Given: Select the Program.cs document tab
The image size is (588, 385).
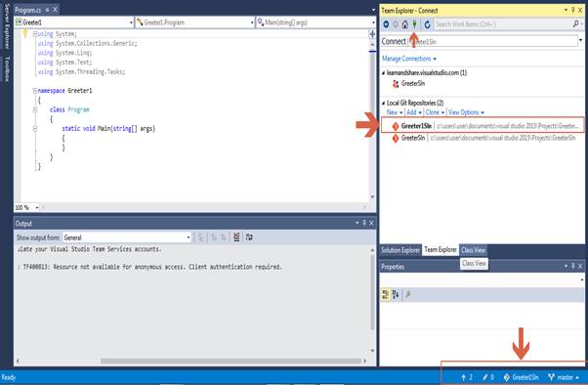Looking at the screenshot, I should point(28,10).
